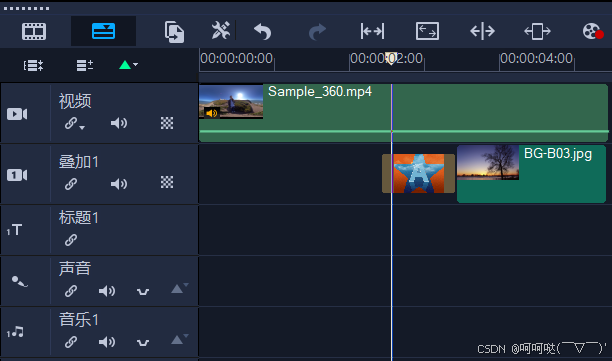Click the audio icon on Sample_360 thumbnail
The height and width of the screenshot is (361, 612).
(x=212, y=113)
